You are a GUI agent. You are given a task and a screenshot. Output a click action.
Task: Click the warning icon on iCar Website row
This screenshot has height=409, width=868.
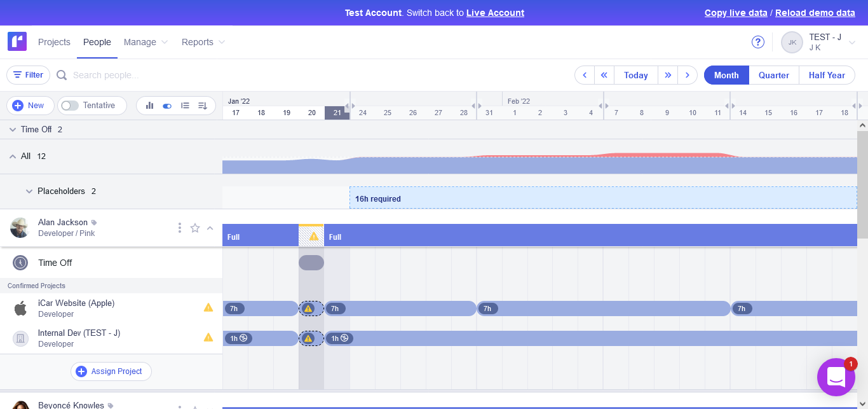pyautogui.click(x=208, y=307)
